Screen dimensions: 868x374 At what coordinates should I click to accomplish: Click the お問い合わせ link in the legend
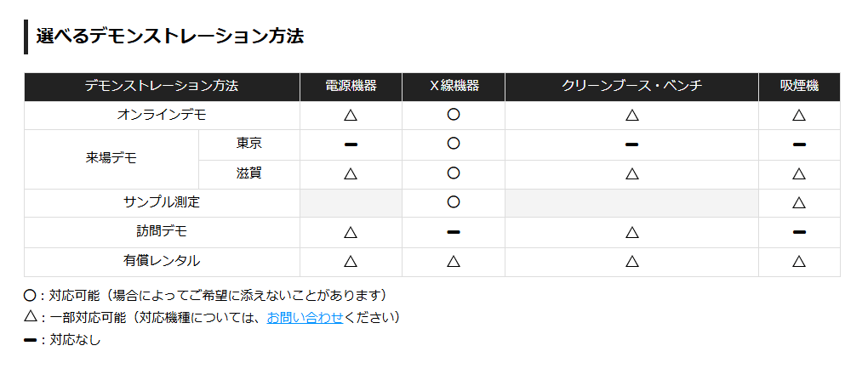(305, 318)
